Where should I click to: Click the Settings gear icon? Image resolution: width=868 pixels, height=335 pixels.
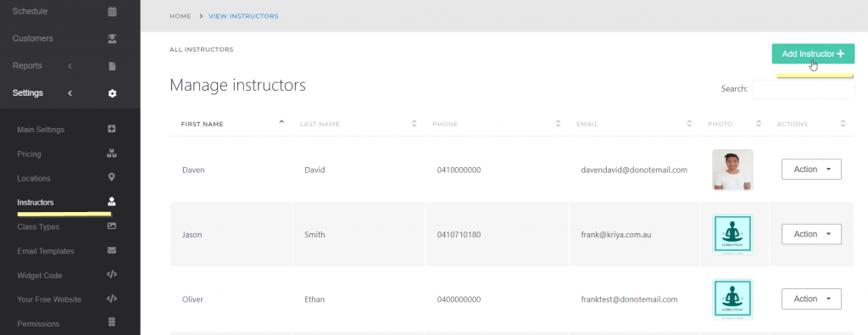click(113, 93)
